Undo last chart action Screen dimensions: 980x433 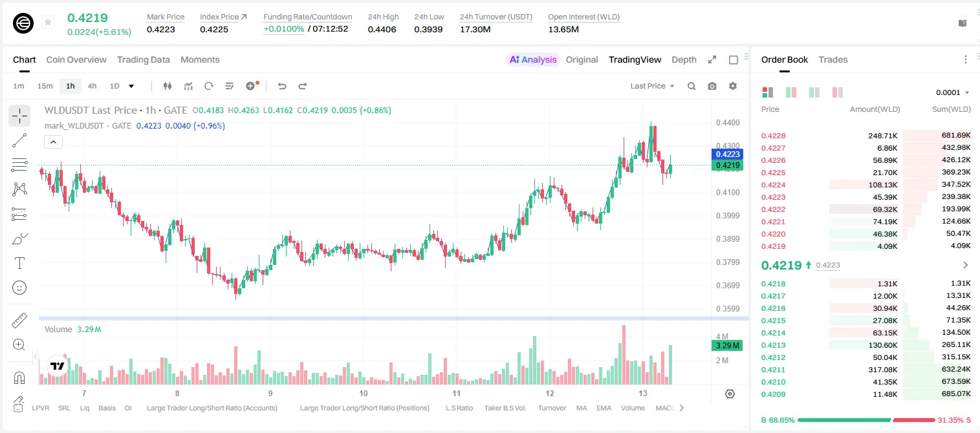coord(281,86)
